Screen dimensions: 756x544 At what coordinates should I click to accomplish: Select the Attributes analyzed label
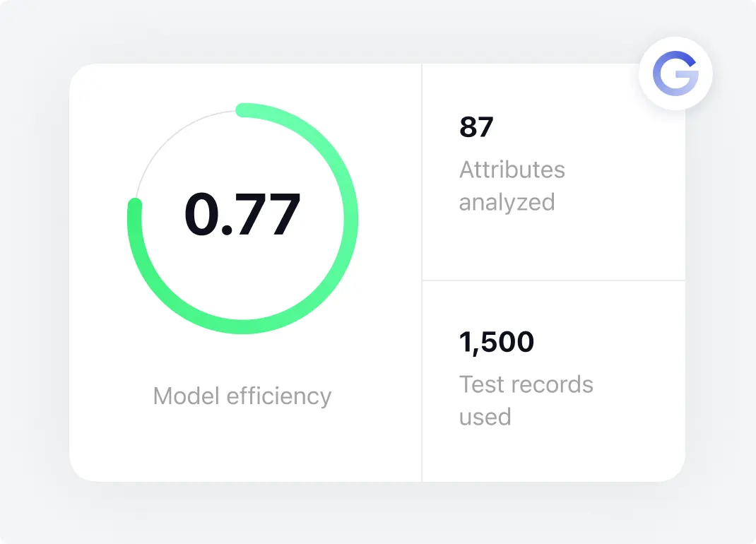click(x=512, y=186)
